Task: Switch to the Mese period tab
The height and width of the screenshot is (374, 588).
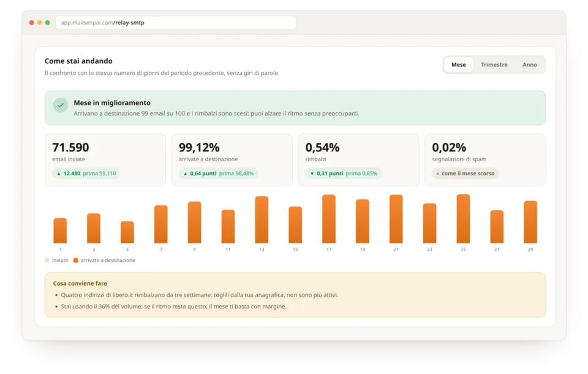Action: click(x=458, y=64)
